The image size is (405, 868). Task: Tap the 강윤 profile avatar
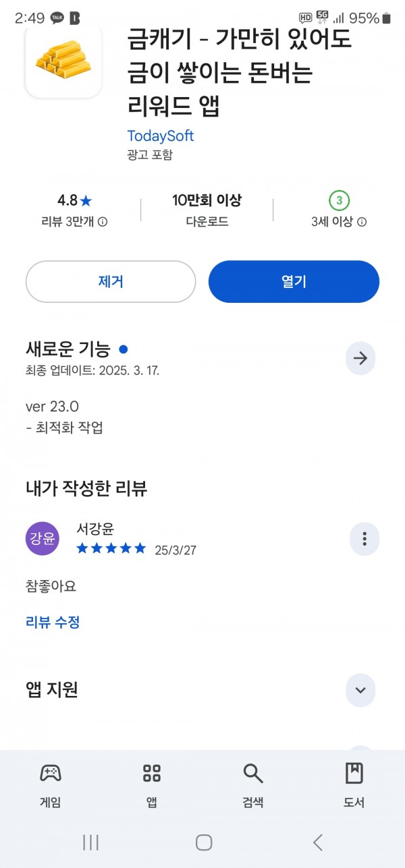click(43, 538)
